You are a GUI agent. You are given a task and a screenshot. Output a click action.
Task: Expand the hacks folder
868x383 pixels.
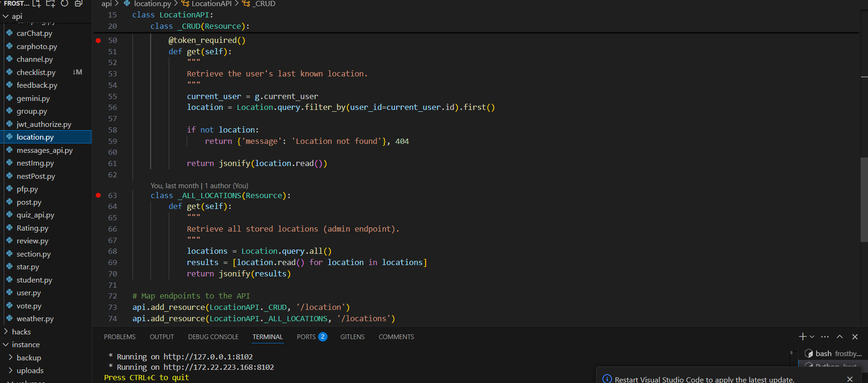(46, 332)
